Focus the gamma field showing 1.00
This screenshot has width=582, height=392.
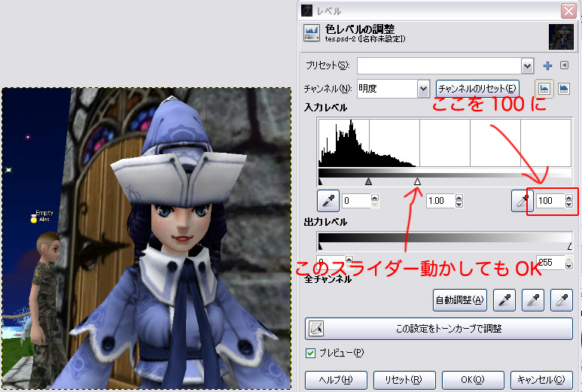pyautogui.click(x=440, y=201)
